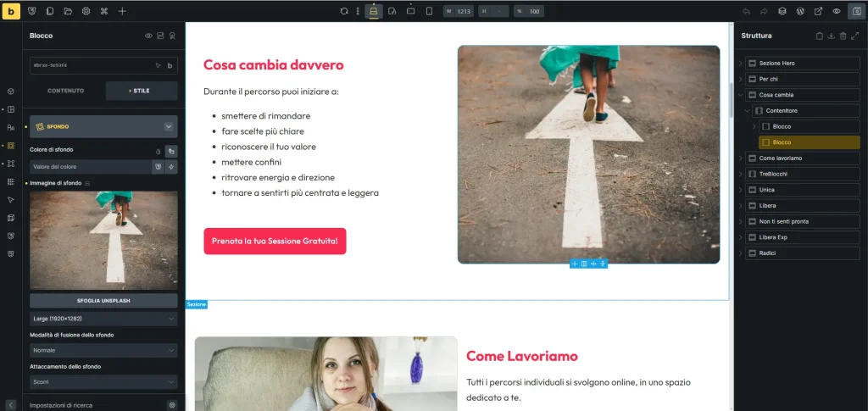Select the TreBlocchi structure item

click(802, 174)
